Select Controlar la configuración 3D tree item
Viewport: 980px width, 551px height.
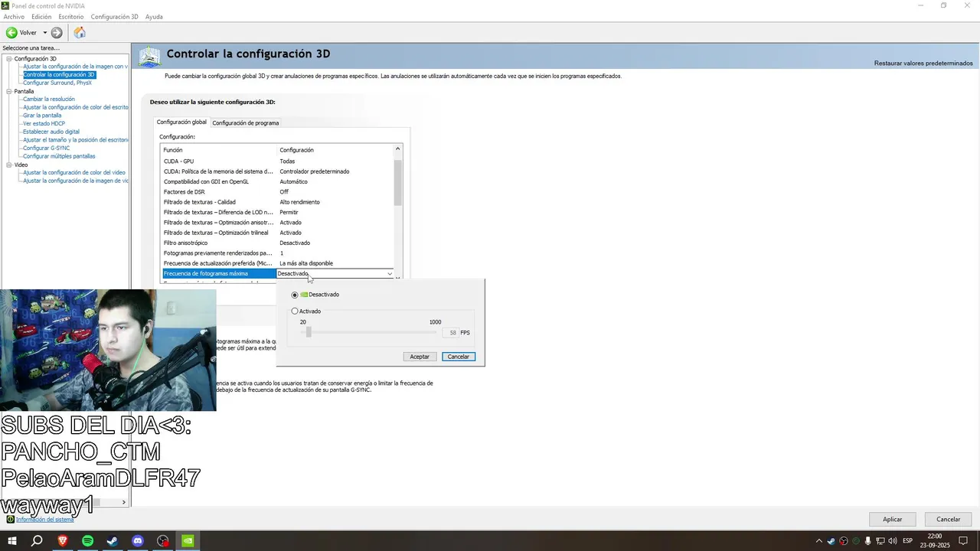59,75
